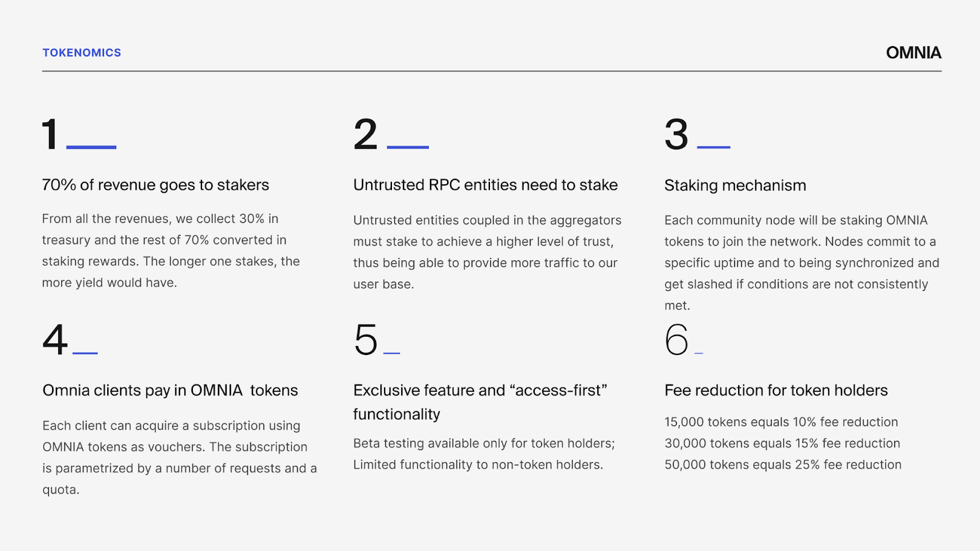
Task: Click the large number 2
Action: coord(366,135)
